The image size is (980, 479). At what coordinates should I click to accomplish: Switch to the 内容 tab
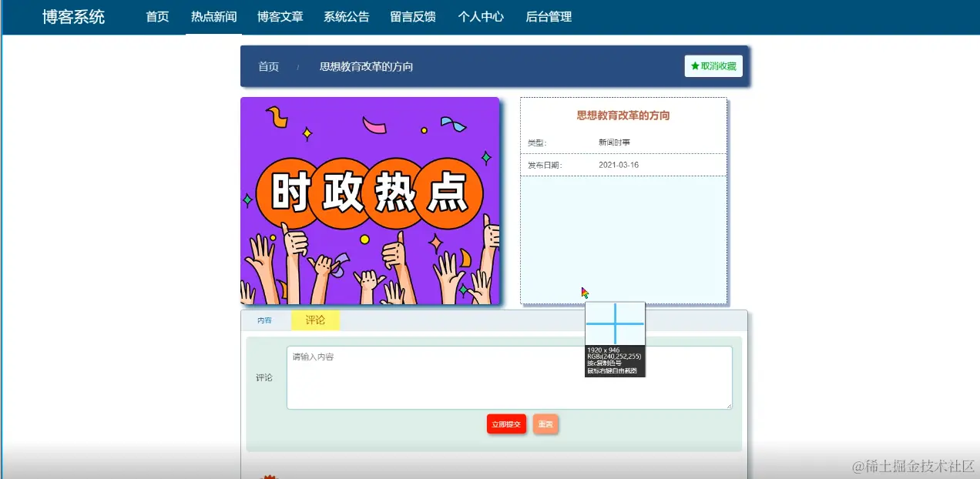click(264, 320)
